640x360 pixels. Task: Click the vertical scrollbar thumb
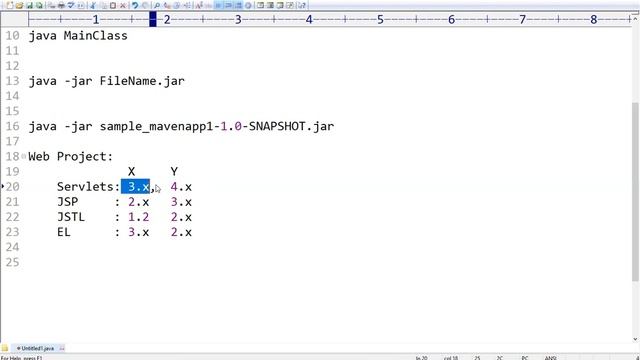coord(635,191)
